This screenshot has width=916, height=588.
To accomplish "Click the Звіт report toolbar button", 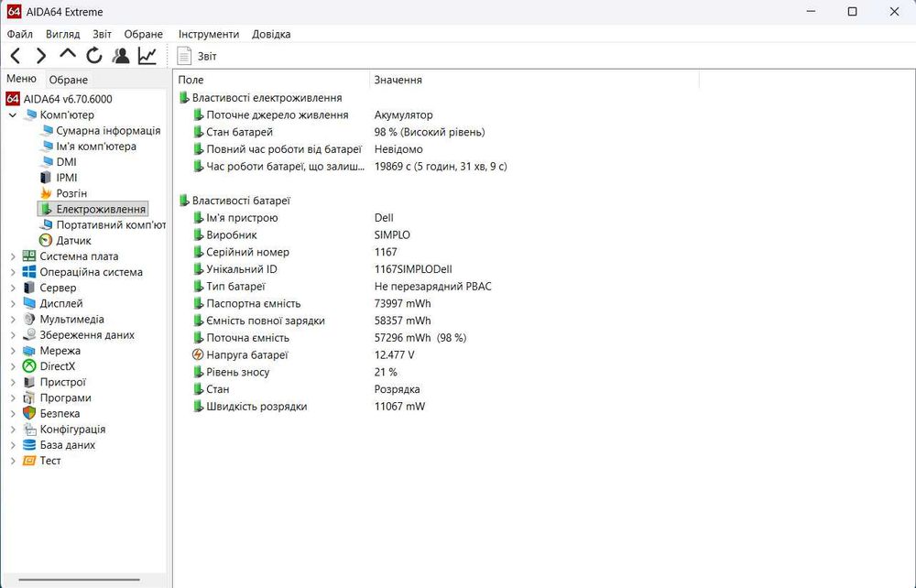I will [197, 56].
